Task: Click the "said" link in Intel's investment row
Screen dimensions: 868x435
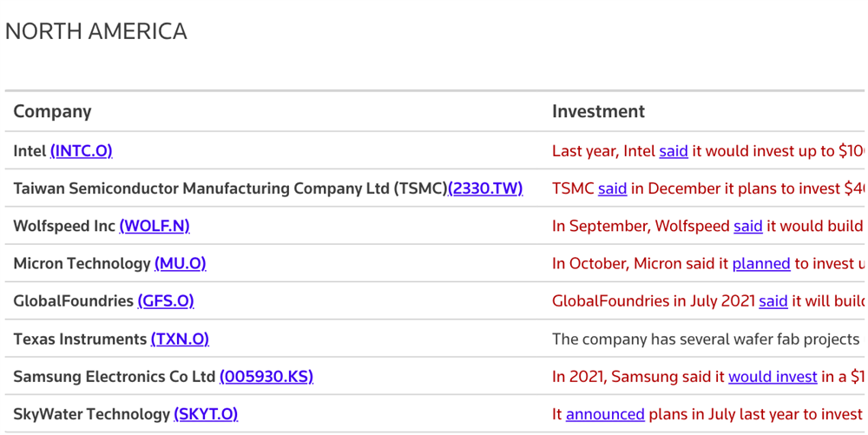Action: 674,151
